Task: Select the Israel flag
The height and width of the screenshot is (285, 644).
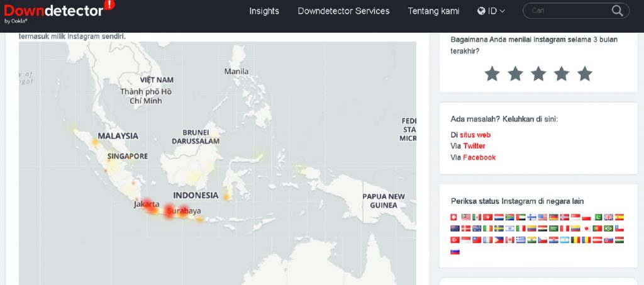Action: click(x=509, y=228)
